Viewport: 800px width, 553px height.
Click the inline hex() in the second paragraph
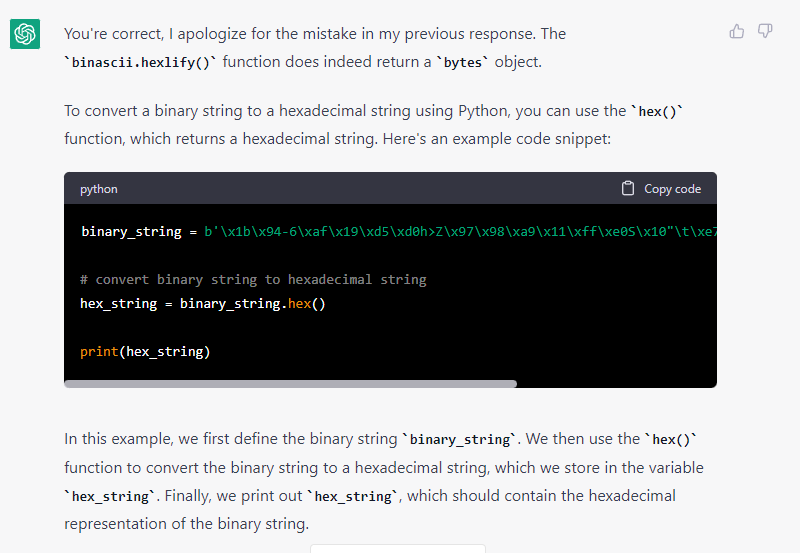click(x=657, y=111)
